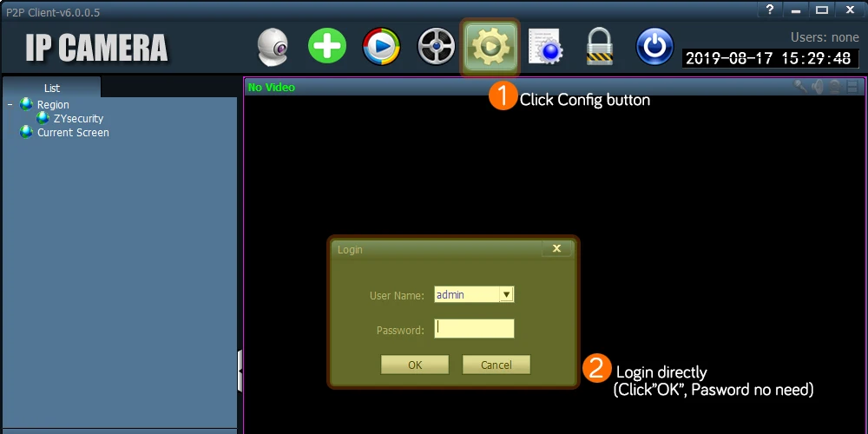Select Region in the device tree
The height and width of the screenshot is (434, 868).
(x=53, y=105)
